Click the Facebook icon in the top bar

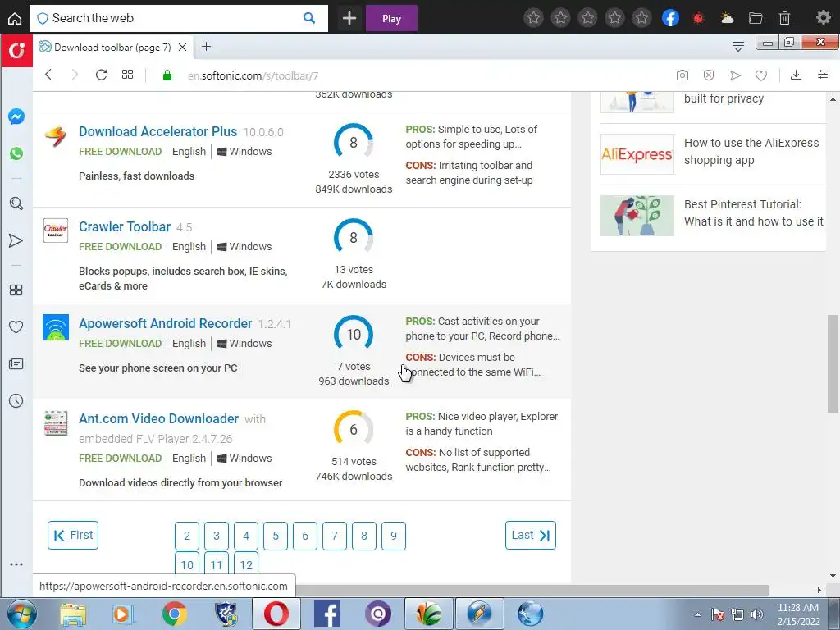tap(670, 18)
